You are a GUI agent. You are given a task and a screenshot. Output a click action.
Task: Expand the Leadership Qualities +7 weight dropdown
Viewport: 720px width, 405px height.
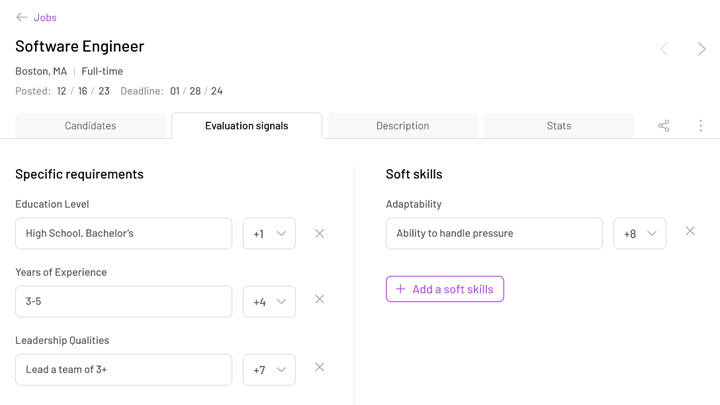click(269, 370)
